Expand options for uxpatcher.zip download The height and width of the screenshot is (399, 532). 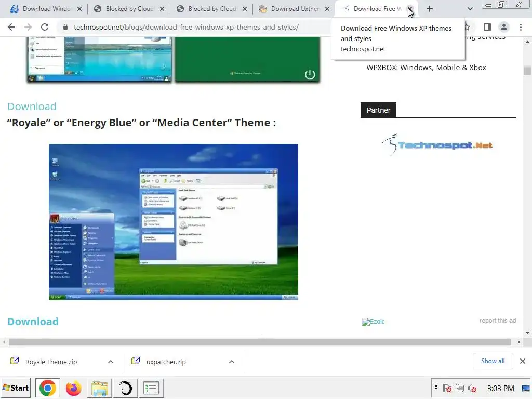232,362
